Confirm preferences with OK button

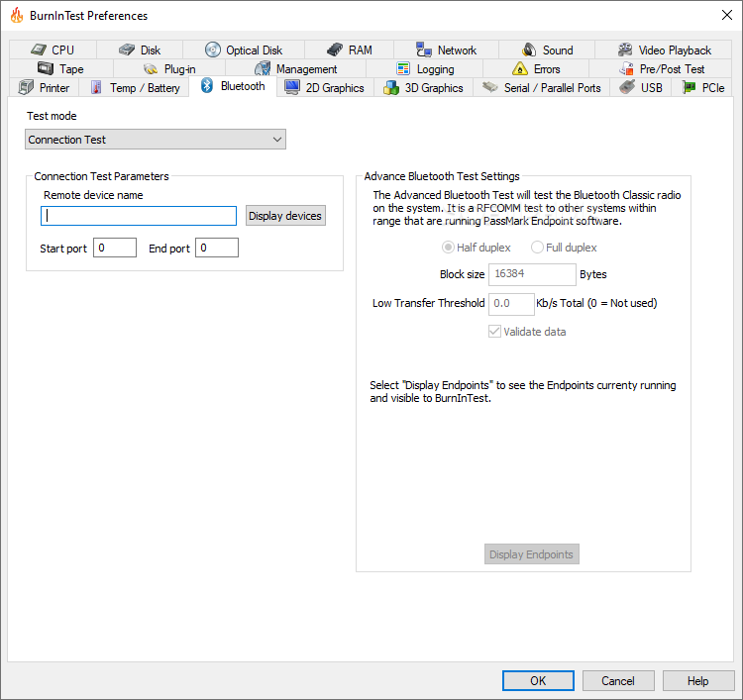coord(538,680)
